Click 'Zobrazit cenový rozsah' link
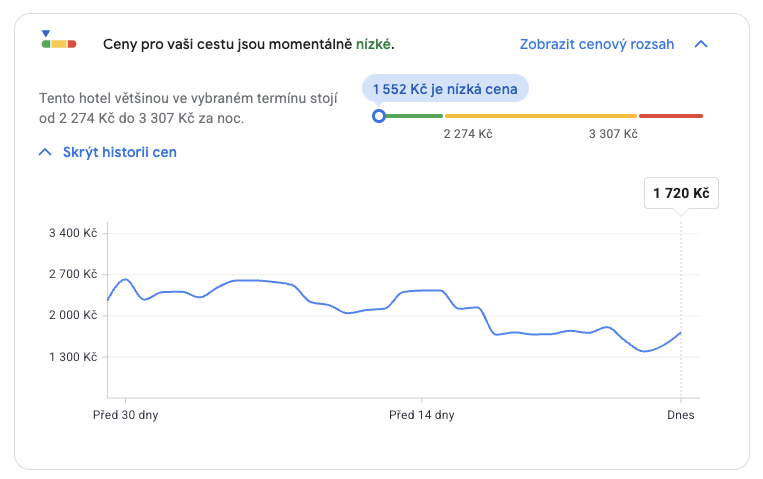This screenshot has width=763, height=479. click(x=597, y=44)
